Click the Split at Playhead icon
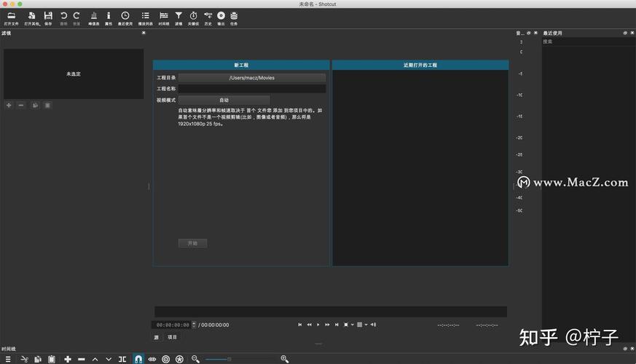The height and width of the screenshot is (364, 636). (122, 359)
